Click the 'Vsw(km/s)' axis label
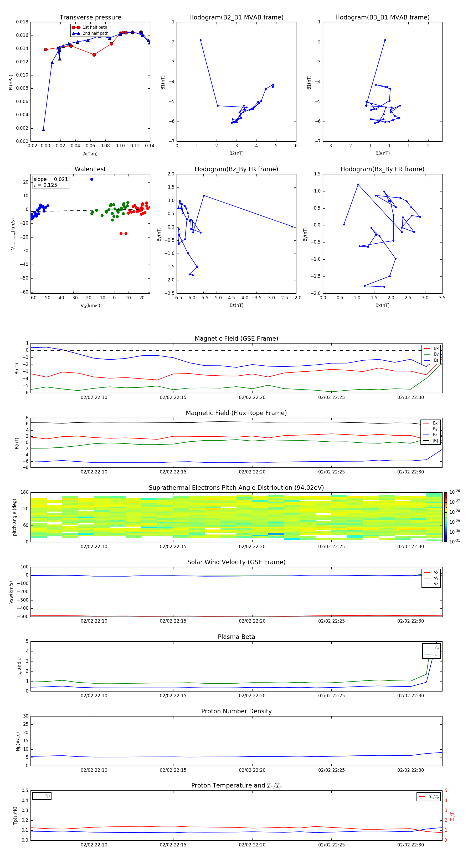 (x=11, y=592)
